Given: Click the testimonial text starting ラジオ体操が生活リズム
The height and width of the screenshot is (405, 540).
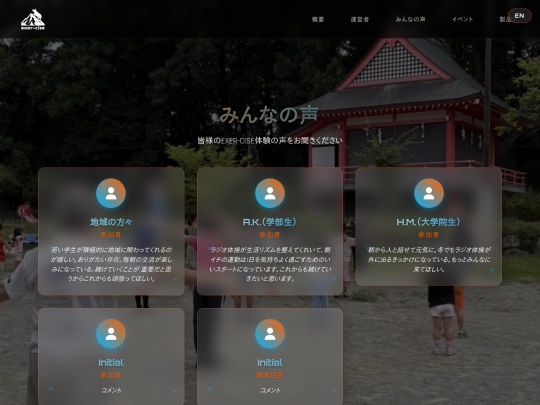Looking at the screenshot, I should coord(270,264).
